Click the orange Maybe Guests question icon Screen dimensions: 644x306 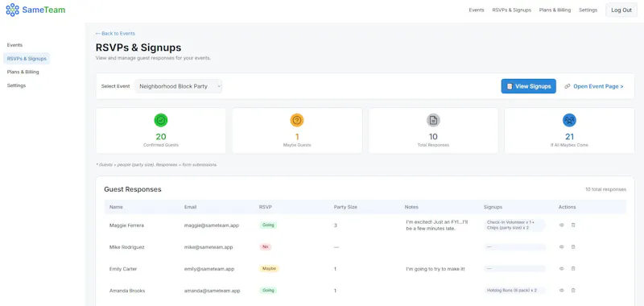point(297,120)
